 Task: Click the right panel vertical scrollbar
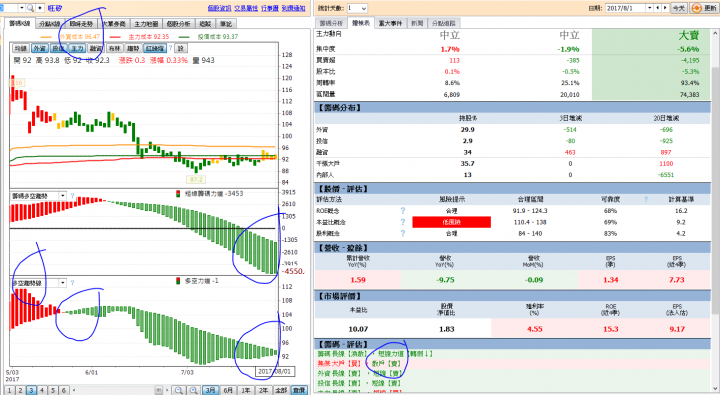coord(715,191)
